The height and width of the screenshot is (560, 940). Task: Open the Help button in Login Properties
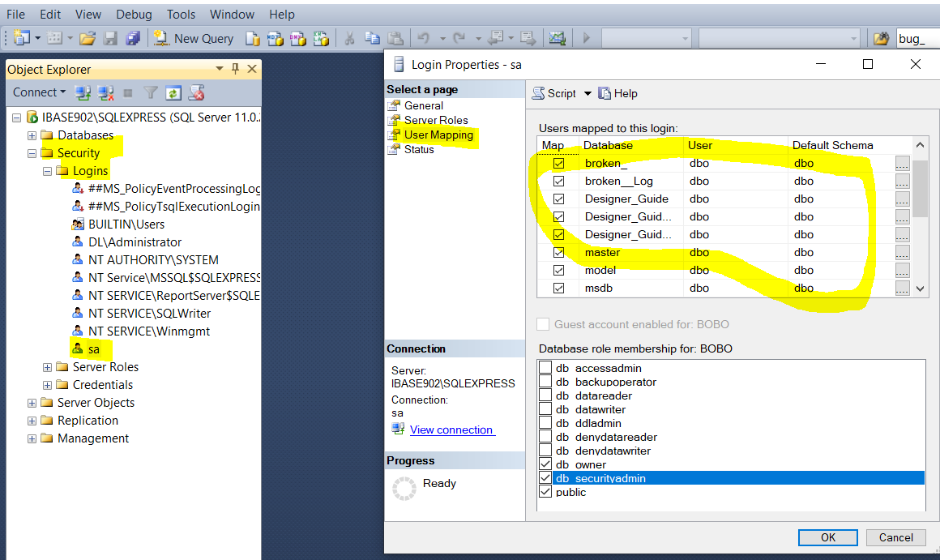[x=617, y=93]
